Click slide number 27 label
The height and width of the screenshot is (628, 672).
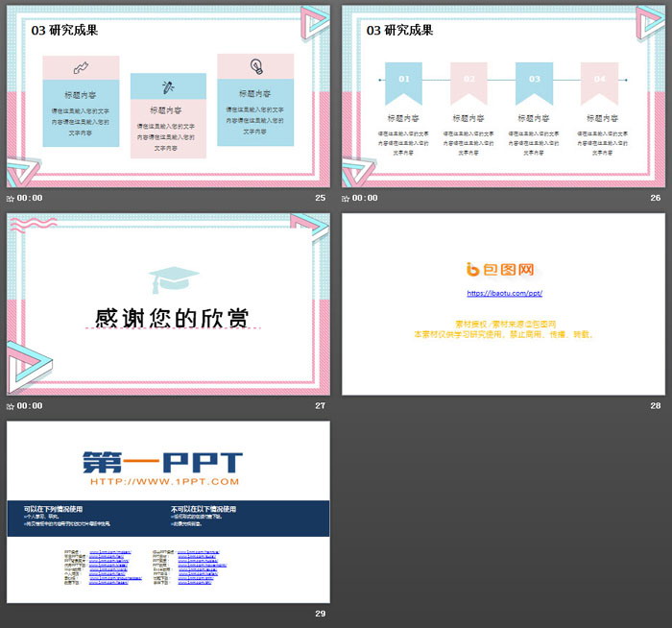point(320,405)
